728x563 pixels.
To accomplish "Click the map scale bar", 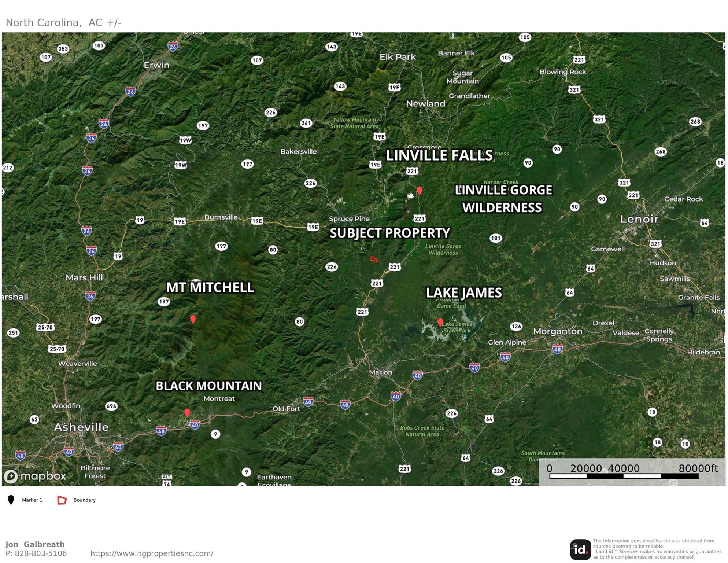I will click(624, 476).
